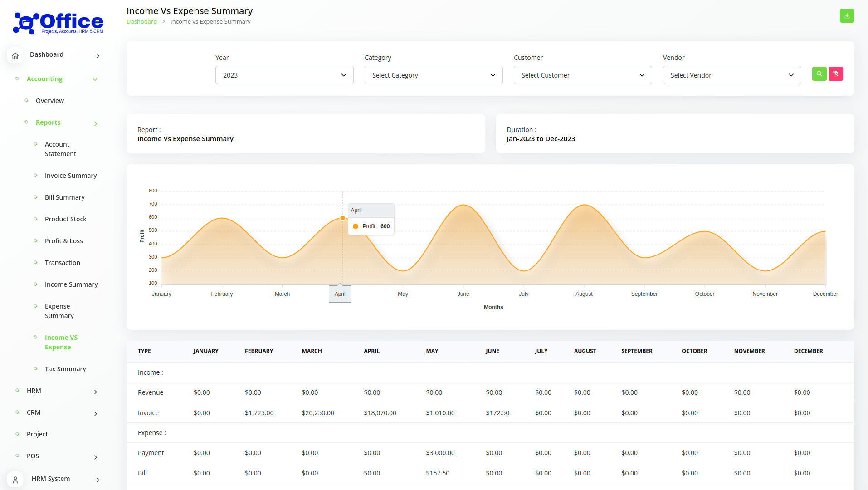This screenshot has height=490, width=868.
Task: Click the green search filter icon
Action: pyautogui.click(x=819, y=74)
